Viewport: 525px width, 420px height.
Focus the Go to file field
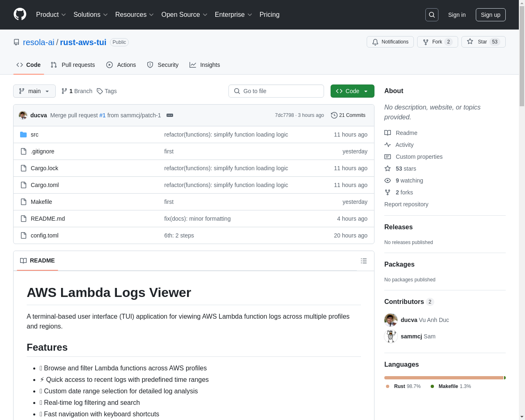[x=276, y=91]
